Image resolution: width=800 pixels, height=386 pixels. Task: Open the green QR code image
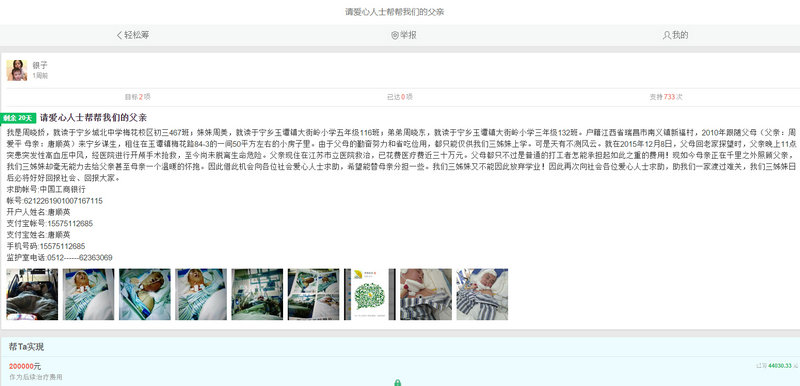pyautogui.click(x=370, y=294)
